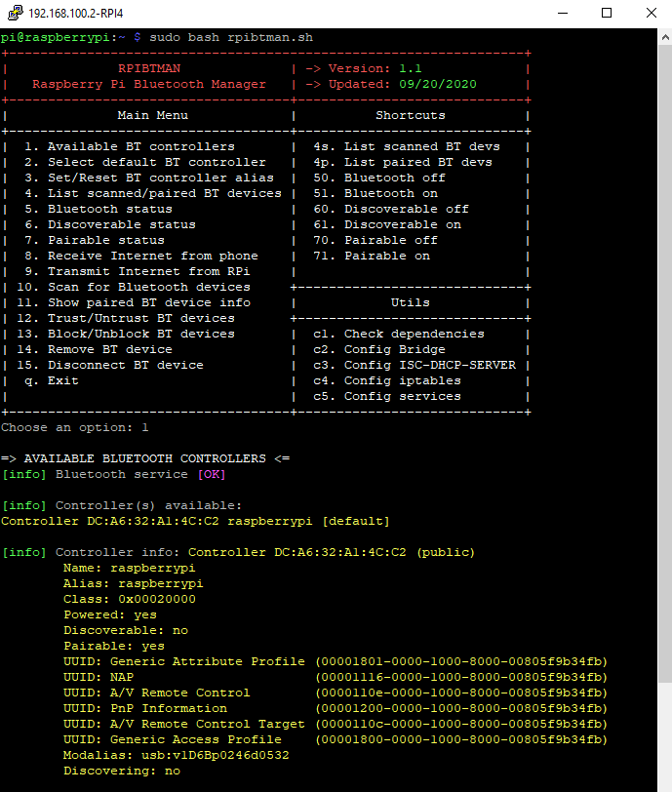Viewport: 672px width, 792px height.
Task: Click 'c5. Config services' line
Action: (x=387, y=397)
